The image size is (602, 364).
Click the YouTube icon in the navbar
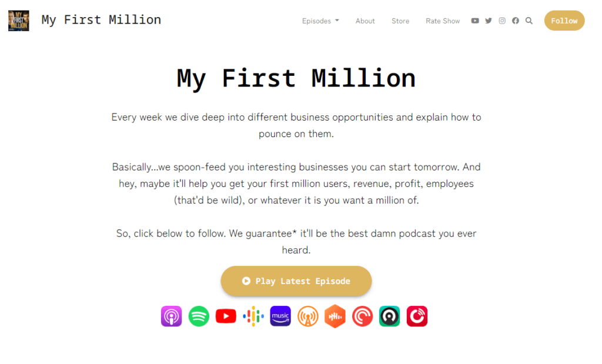(x=475, y=21)
